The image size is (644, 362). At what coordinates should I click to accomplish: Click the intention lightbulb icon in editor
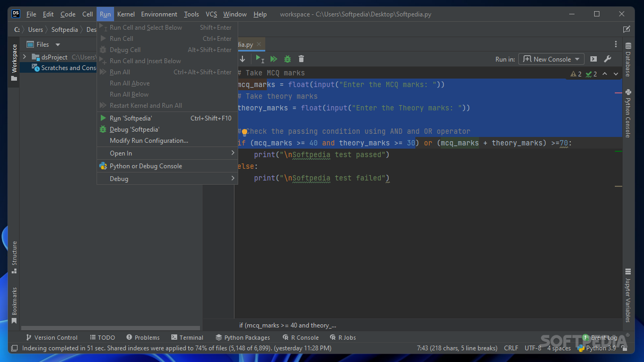pos(245,132)
